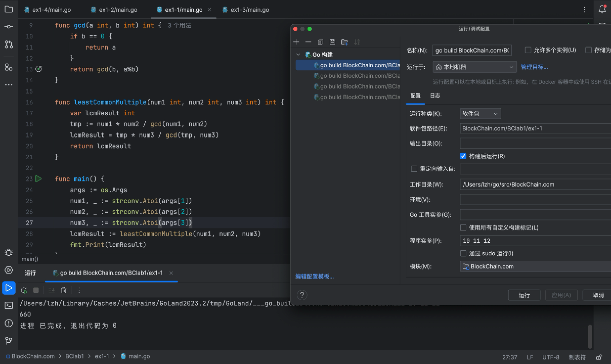Add a new configuration with the plus icon
This screenshot has width=611, height=364.
coord(296,42)
